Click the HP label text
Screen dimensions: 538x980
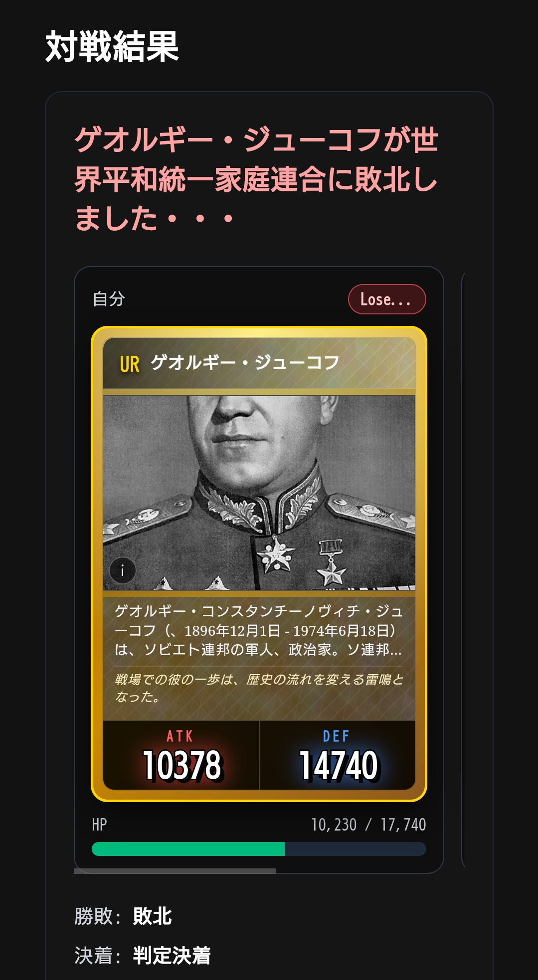click(99, 825)
